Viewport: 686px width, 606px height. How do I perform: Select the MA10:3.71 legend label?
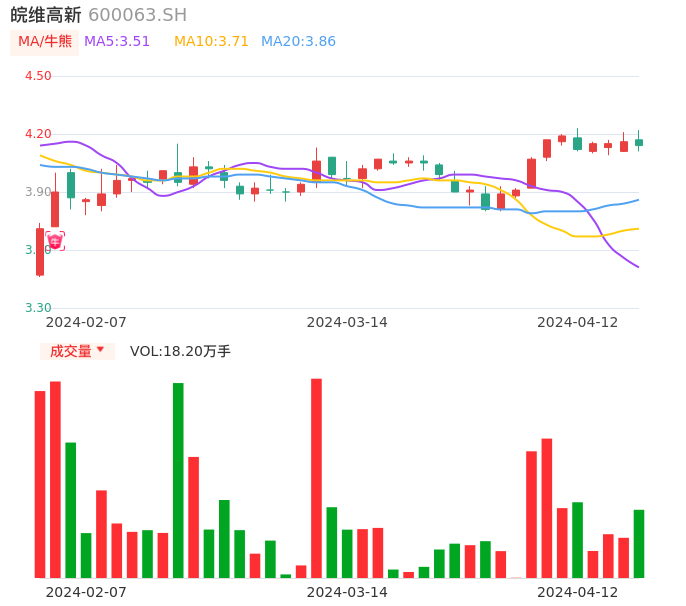coord(211,42)
